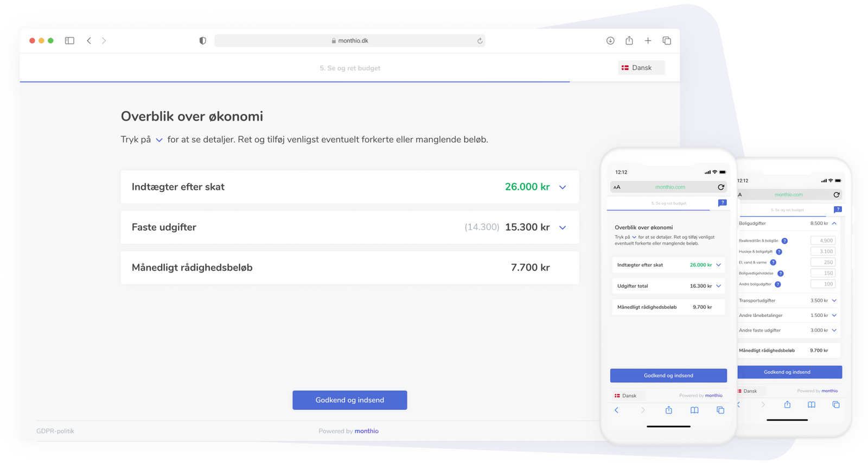This screenshot has height=463, width=868.
Task: Open the privacy shield report icon
Action: [203, 41]
